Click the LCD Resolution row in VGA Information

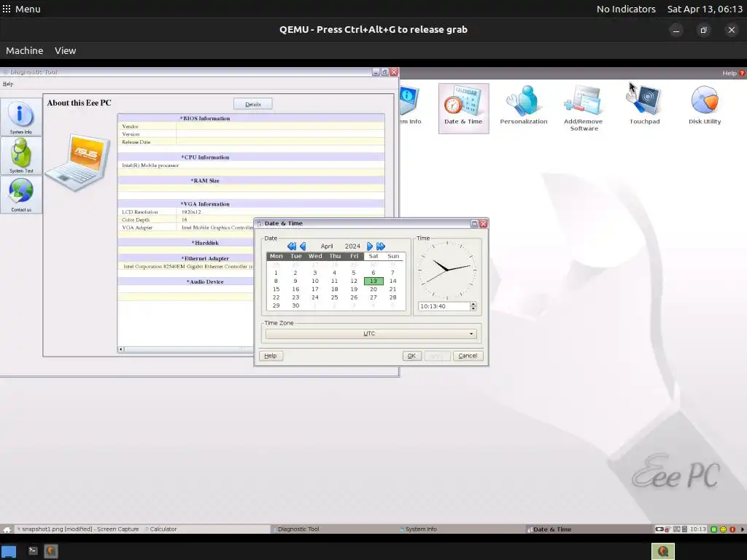251,212
